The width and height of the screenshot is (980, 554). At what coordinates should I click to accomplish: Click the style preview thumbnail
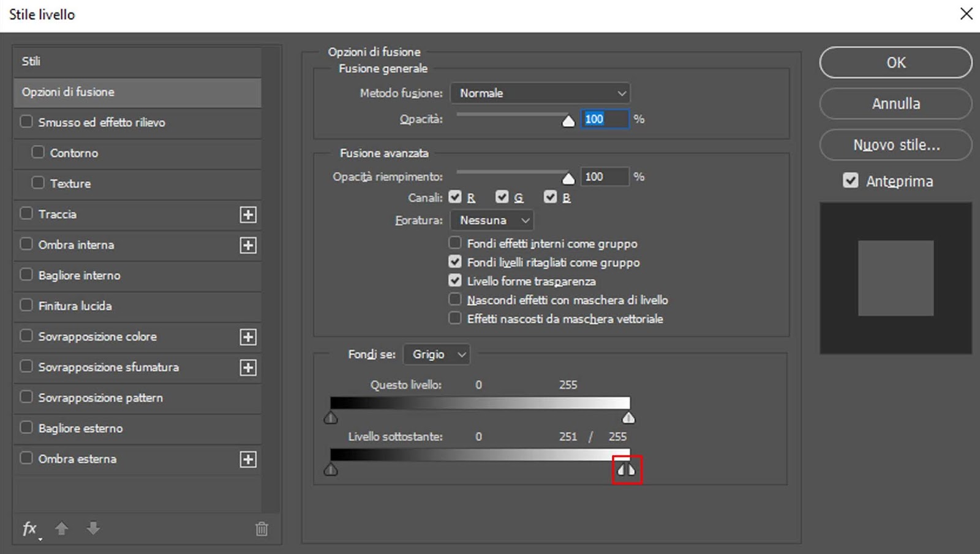point(895,278)
